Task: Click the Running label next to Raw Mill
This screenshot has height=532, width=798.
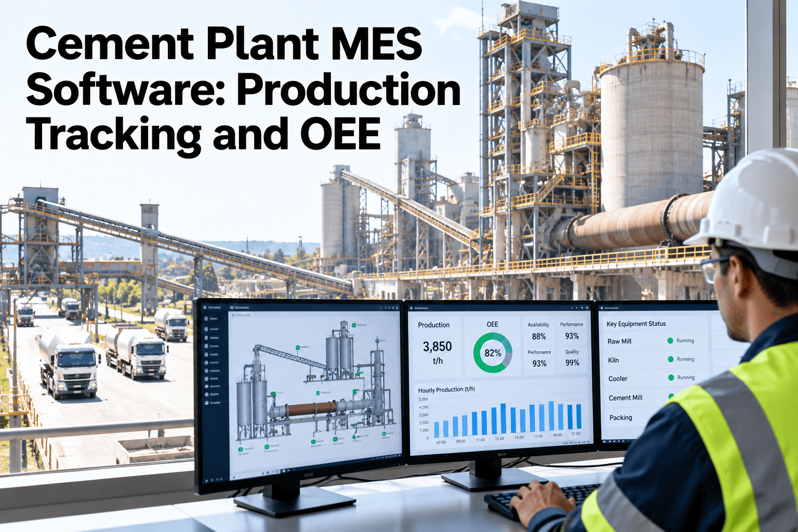Action: pyautogui.click(x=685, y=341)
